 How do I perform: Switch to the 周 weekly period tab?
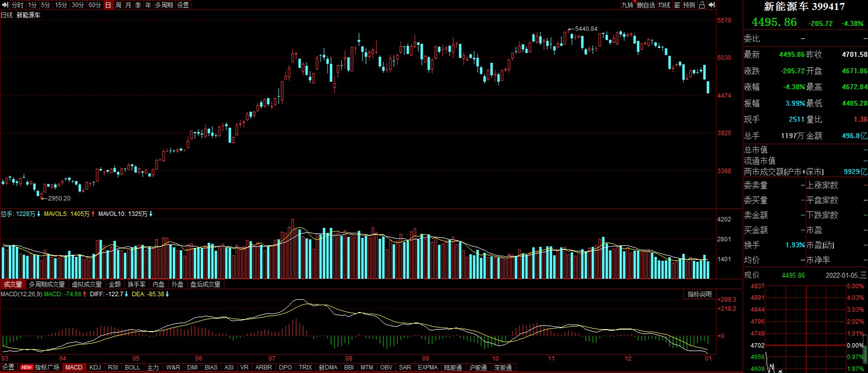click(118, 5)
